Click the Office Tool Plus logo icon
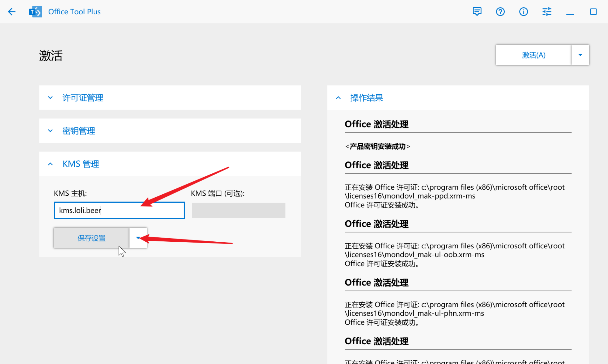 (x=35, y=12)
